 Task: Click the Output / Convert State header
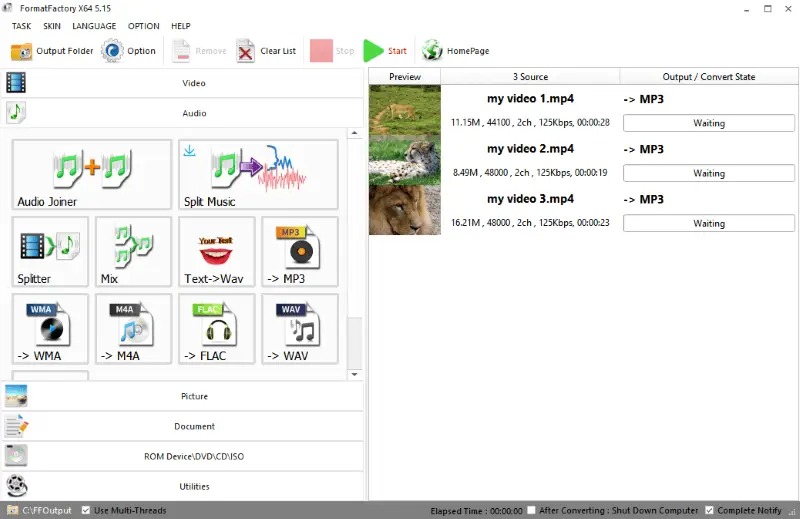click(x=709, y=77)
